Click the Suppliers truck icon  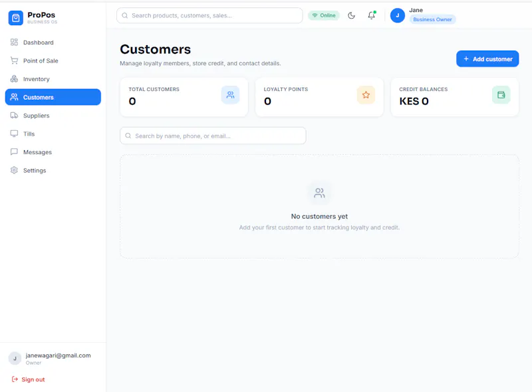click(14, 116)
